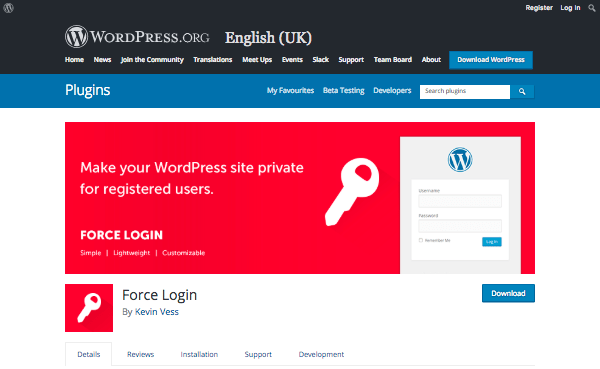The height and width of the screenshot is (369, 600).
Task: Click the English (UK) locale title
Action: [x=268, y=38]
